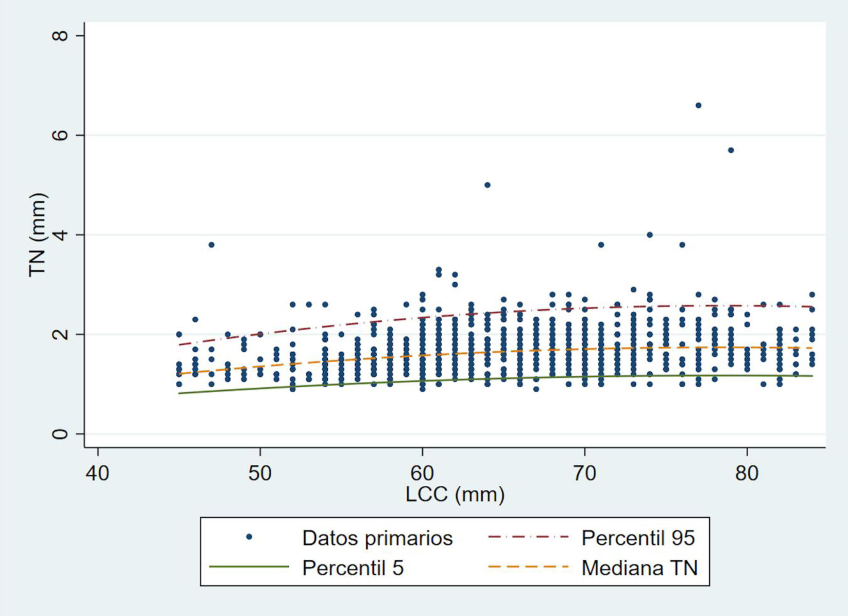Select the "Percentil 5" legend label
Image resolution: width=848 pixels, height=616 pixels.
click(353, 567)
